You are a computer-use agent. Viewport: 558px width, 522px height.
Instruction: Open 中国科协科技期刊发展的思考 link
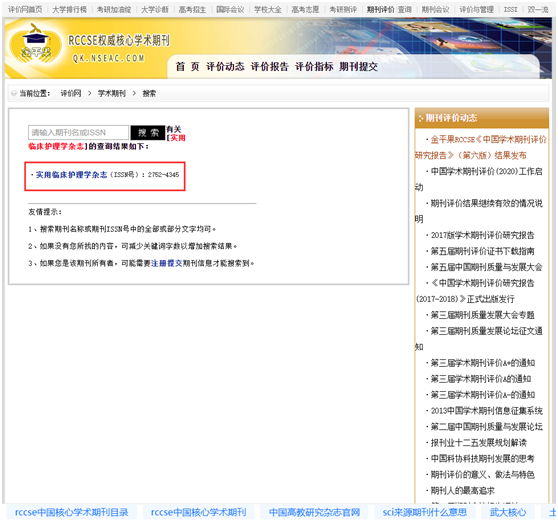click(483, 459)
